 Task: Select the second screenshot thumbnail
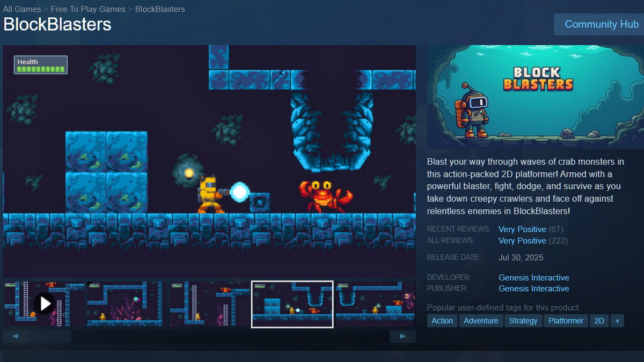(x=127, y=304)
